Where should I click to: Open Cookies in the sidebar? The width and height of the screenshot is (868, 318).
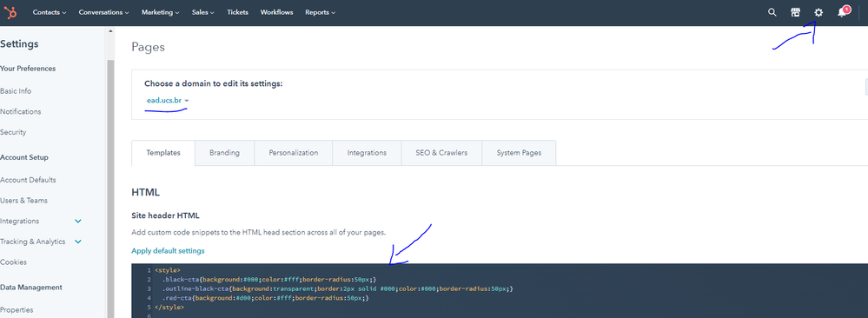click(x=13, y=262)
